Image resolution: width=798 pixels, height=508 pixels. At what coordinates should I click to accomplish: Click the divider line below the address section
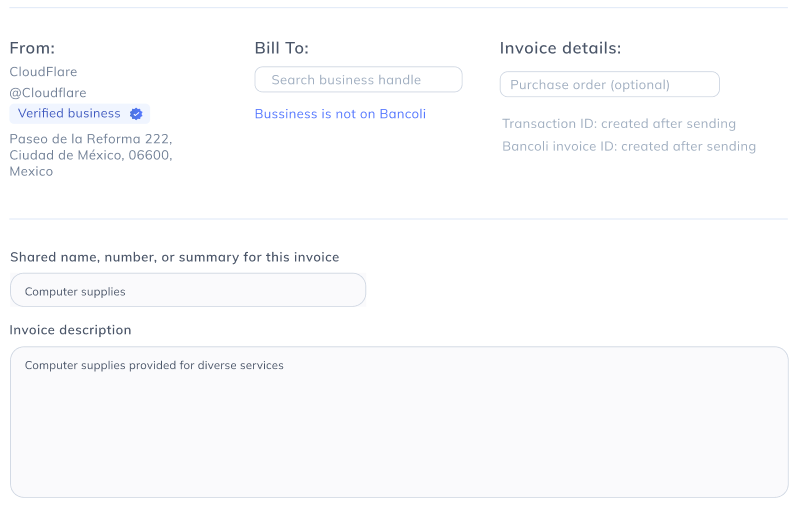coord(399,219)
